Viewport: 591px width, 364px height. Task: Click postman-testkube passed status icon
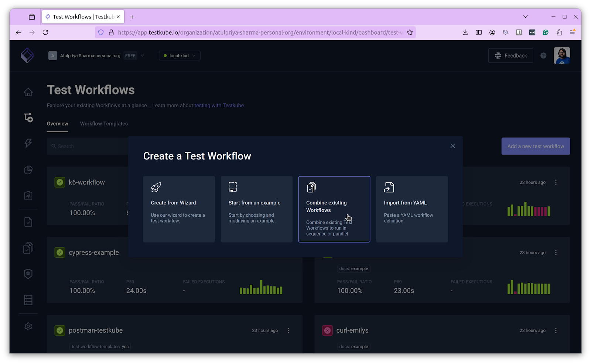pos(60,330)
